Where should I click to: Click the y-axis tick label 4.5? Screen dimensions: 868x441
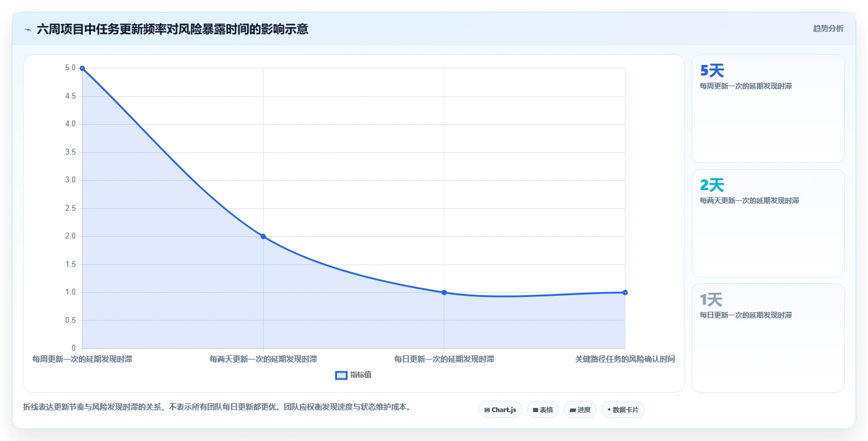(x=70, y=96)
